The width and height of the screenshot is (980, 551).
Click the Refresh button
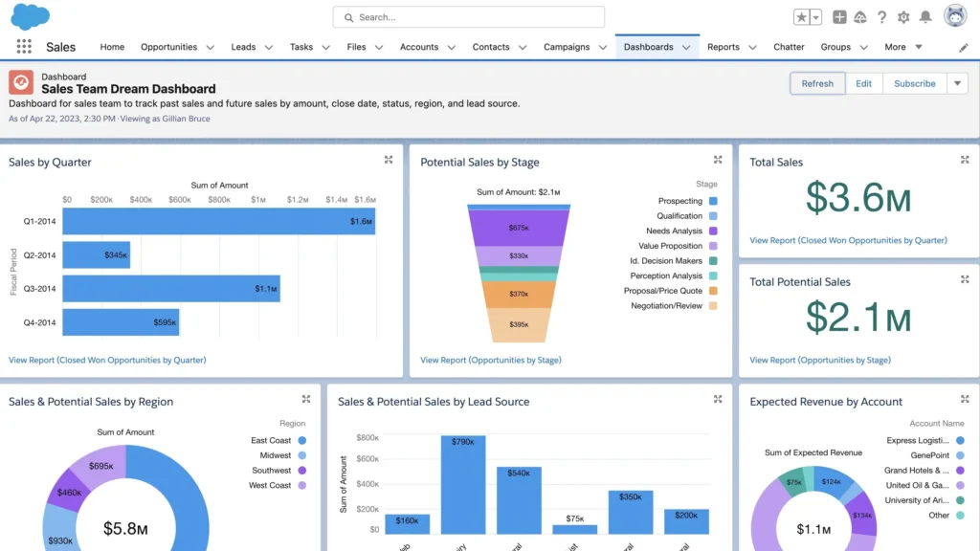click(817, 83)
